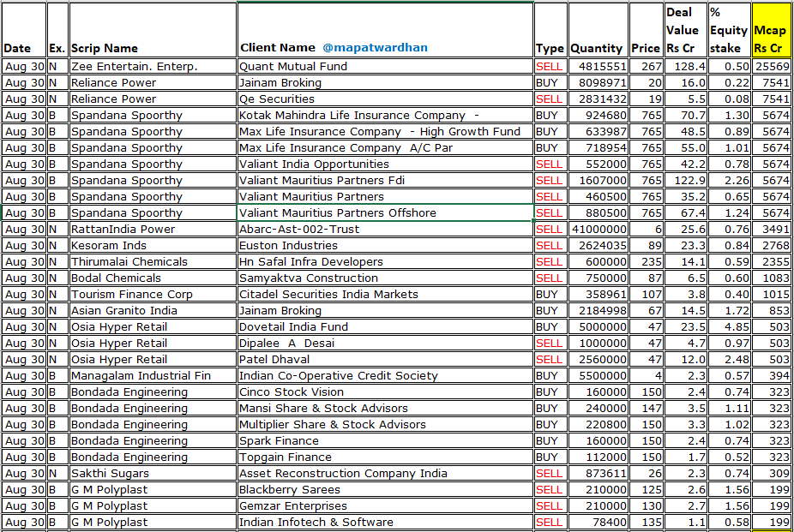Select "Tourism Finance Corp" scrip cell
794x532 pixels.
[153, 295]
